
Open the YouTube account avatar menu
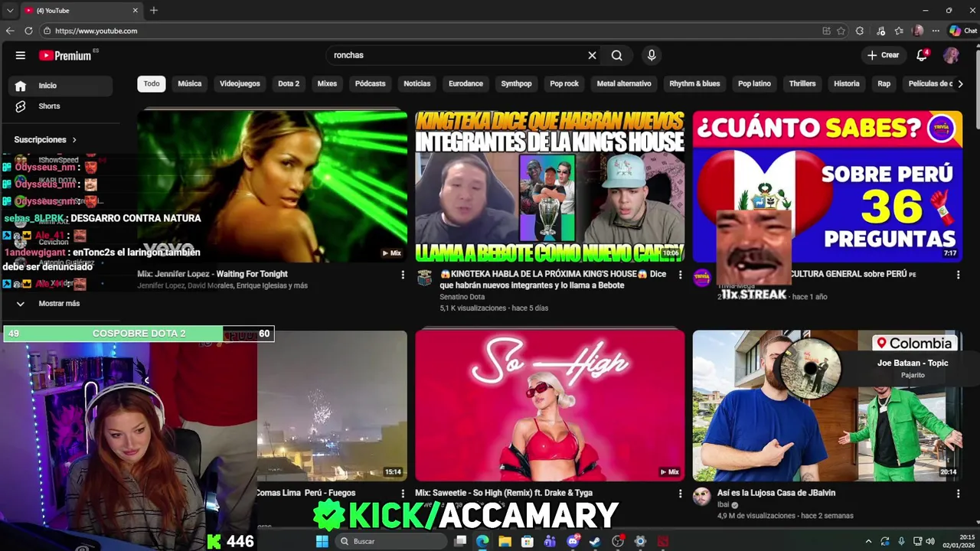click(951, 55)
